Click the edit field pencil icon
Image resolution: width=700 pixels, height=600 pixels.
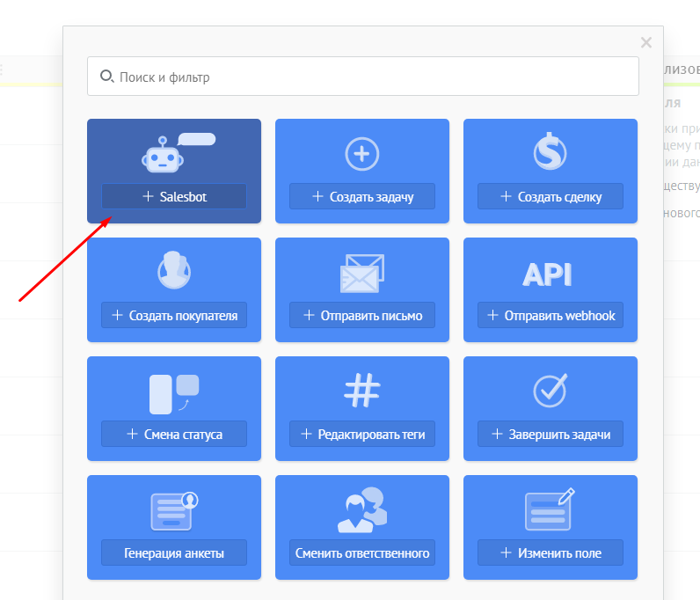pyautogui.click(x=550, y=509)
